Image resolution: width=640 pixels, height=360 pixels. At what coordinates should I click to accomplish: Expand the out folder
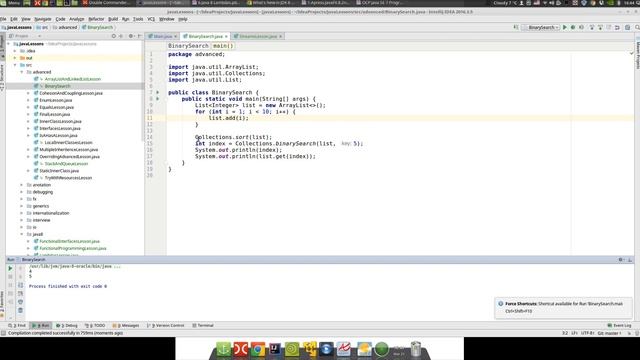click(16, 58)
